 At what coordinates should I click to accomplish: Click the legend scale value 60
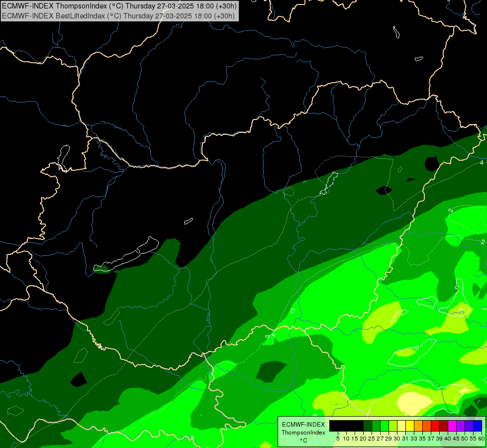[482, 439]
